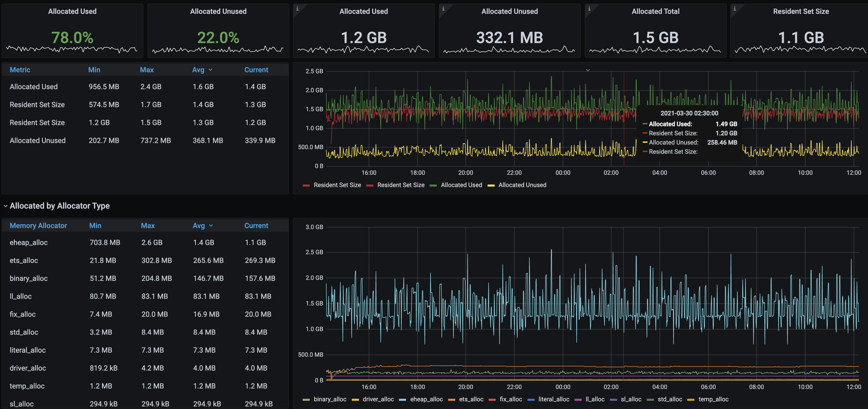Sort allocator table by Current column
This screenshot has height=409, width=868.
coord(256,226)
